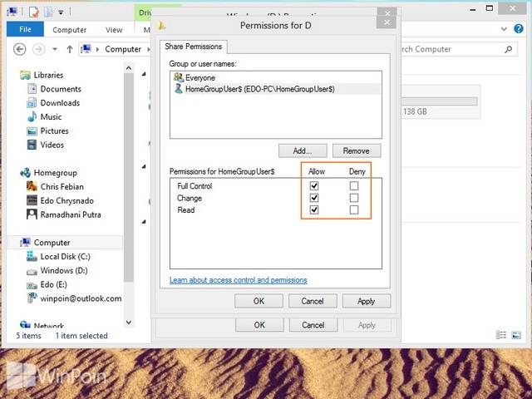Switch to large icons view in status bar
The image size is (532, 399).
[x=516, y=335]
